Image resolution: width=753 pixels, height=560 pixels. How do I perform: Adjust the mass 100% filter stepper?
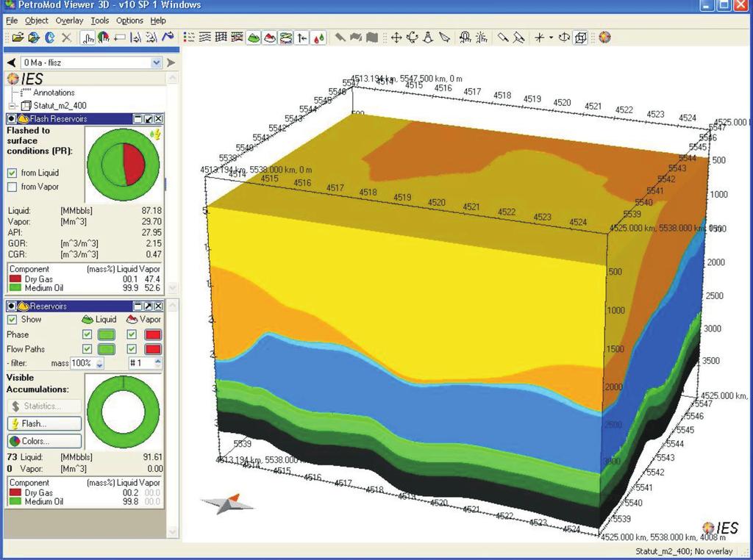pyautogui.click(x=99, y=363)
